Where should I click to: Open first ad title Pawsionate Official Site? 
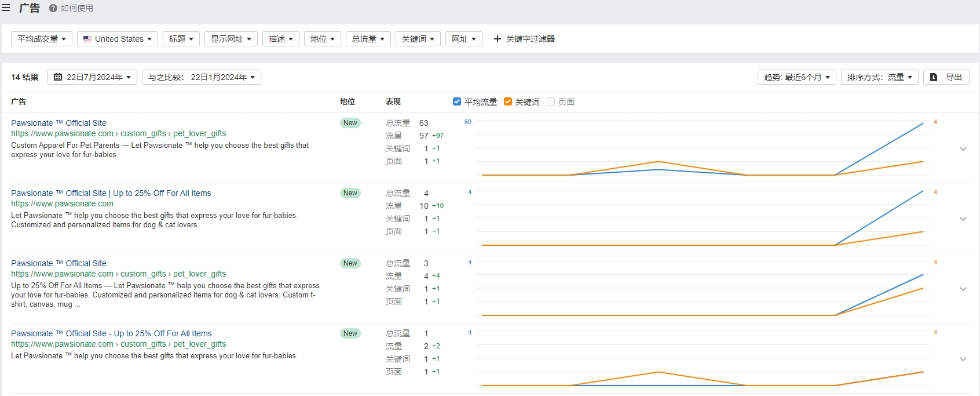coord(58,123)
